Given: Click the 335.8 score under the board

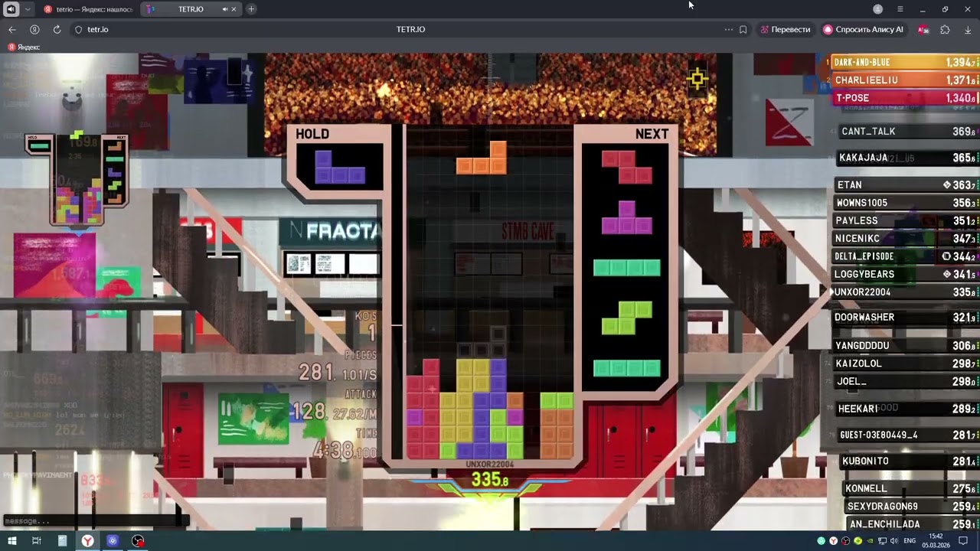Looking at the screenshot, I should 490,480.
